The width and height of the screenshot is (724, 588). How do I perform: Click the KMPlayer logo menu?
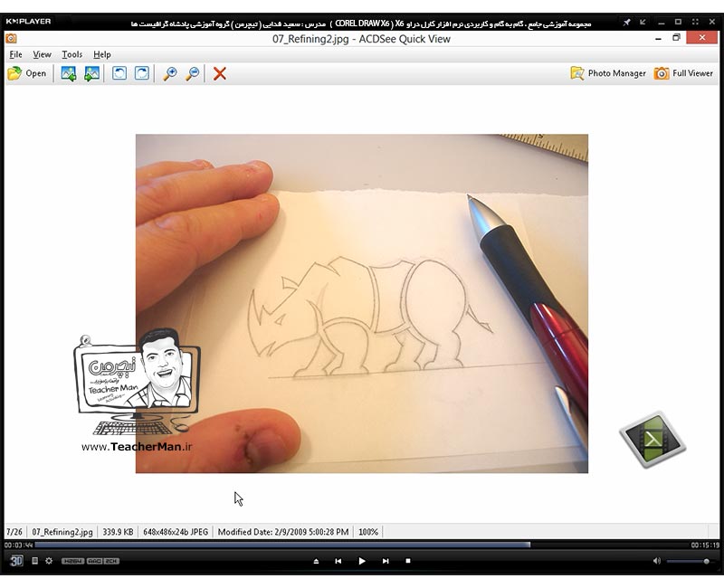pyautogui.click(x=28, y=21)
